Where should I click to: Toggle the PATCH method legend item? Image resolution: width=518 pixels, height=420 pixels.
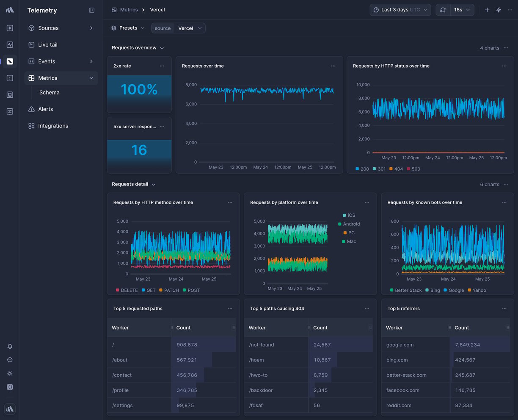[x=169, y=290]
